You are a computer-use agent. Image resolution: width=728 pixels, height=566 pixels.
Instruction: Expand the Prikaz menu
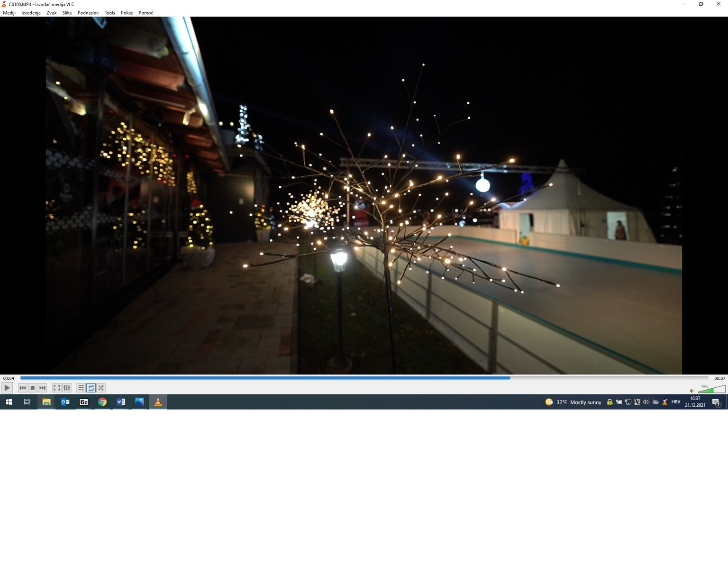127,13
